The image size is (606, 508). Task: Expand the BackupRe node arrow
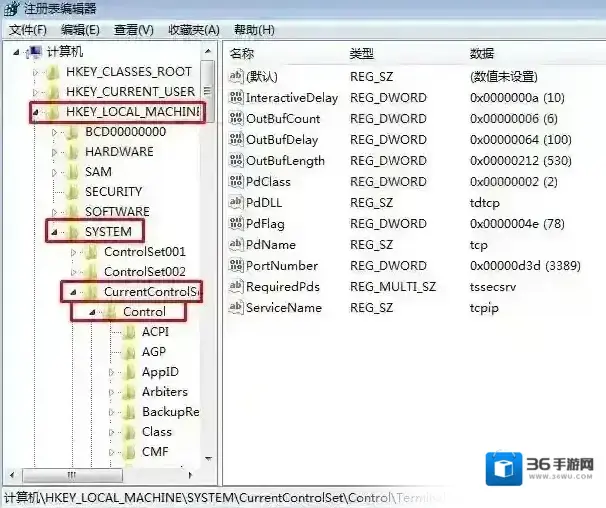pyautogui.click(x=111, y=413)
